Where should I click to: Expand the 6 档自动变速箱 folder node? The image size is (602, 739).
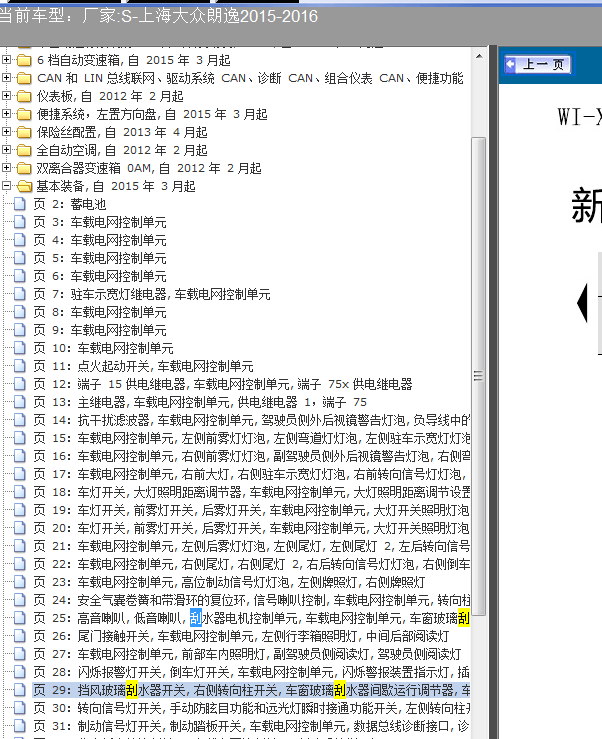(x=7, y=60)
